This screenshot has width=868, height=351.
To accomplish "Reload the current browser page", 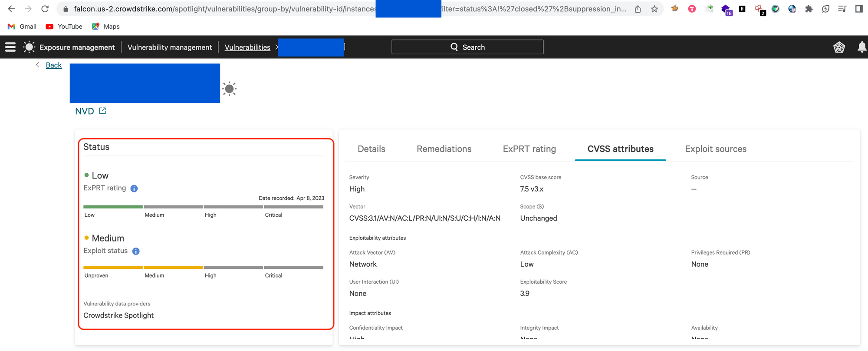I will click(45, 9).
